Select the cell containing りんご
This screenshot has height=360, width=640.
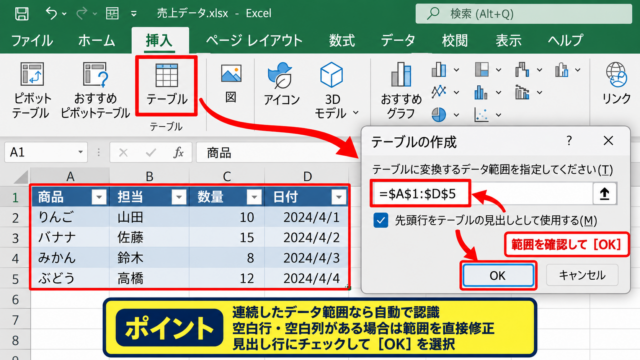tap(70, 217)
